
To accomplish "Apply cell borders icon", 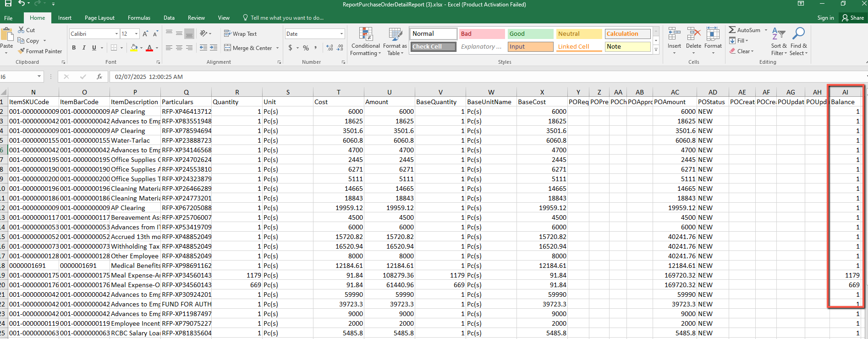I will point(114,48).
